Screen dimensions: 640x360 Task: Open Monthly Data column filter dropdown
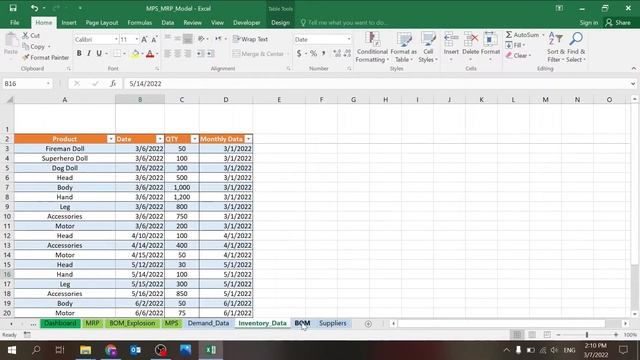[x=248, y=139]
